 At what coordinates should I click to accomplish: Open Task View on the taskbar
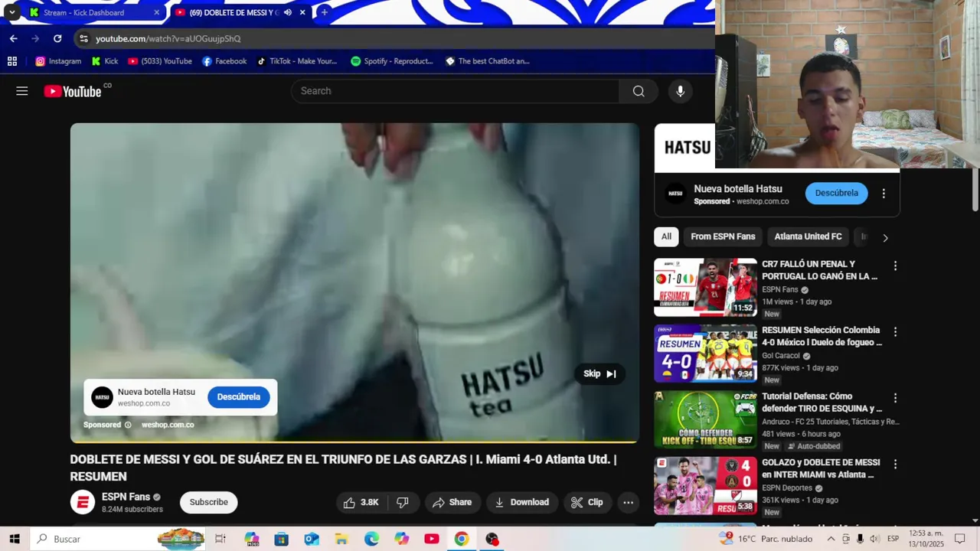pos(220,539)
